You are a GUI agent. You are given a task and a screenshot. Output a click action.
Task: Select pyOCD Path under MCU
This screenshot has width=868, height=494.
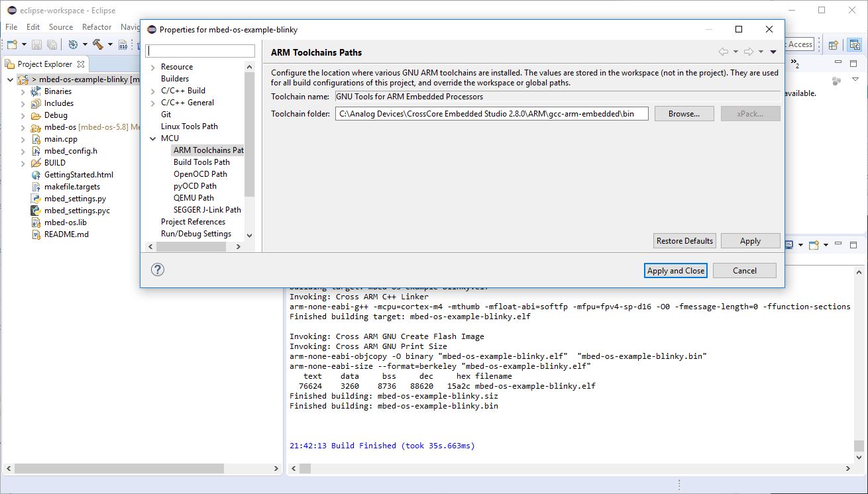195,186
